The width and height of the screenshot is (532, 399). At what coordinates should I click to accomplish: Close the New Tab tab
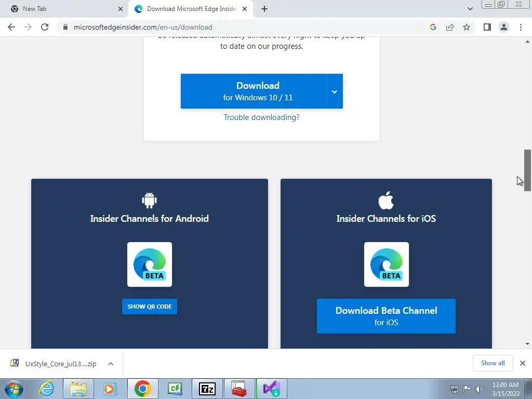click(x=121, y=9)
